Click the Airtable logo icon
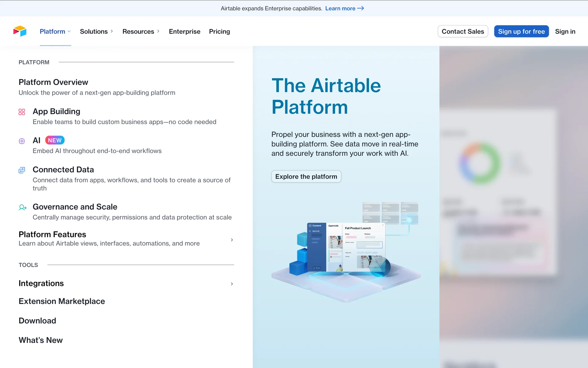The width and height of the screenshot is (588, 368). click(x=20, y=31)
